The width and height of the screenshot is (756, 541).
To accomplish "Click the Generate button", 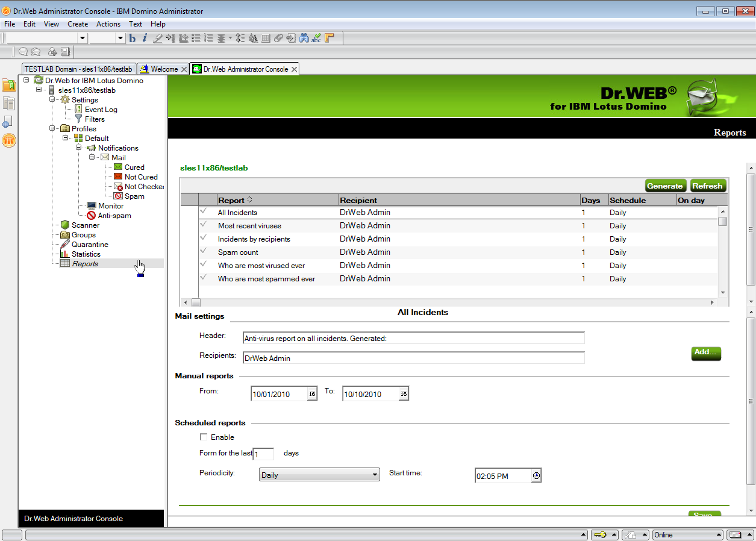I will click(x=666, y=186).
